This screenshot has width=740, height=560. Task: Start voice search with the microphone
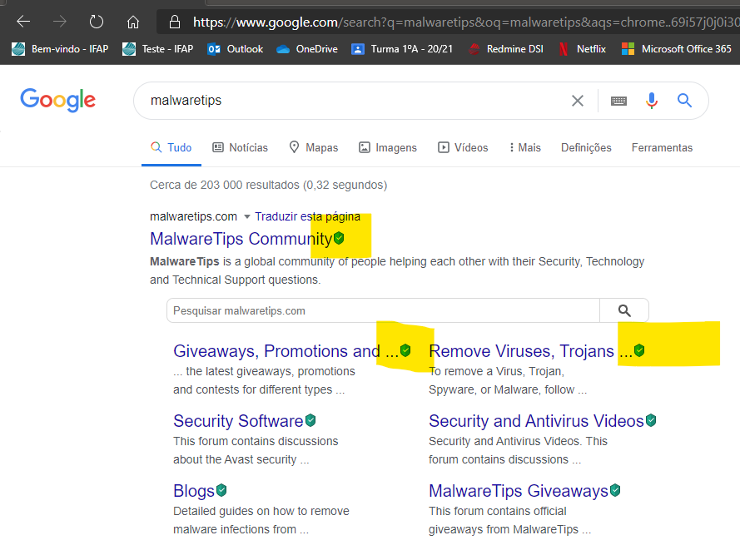tap(652, 101)
